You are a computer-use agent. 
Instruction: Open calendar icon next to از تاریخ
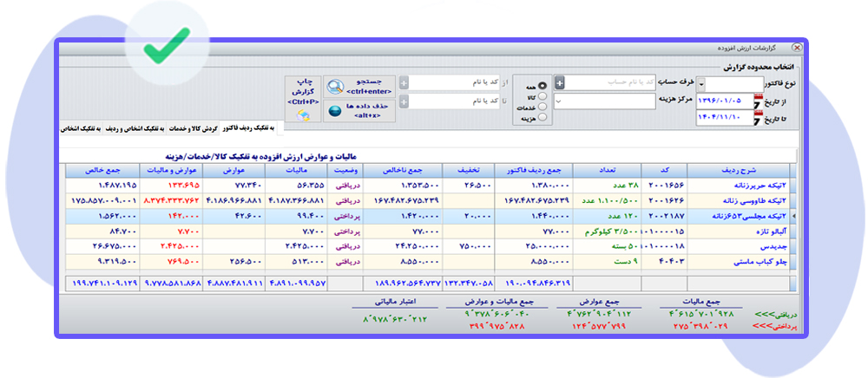(758, 101)
